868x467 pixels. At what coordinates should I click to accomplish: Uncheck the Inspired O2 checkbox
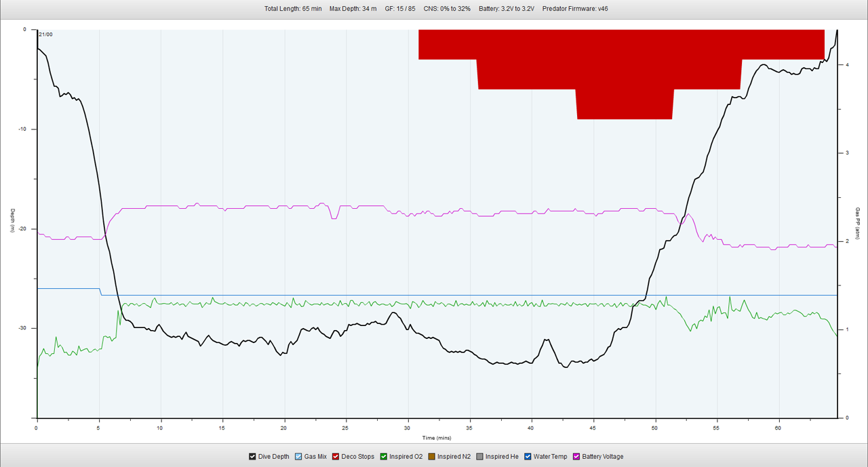tap(384, 457)
